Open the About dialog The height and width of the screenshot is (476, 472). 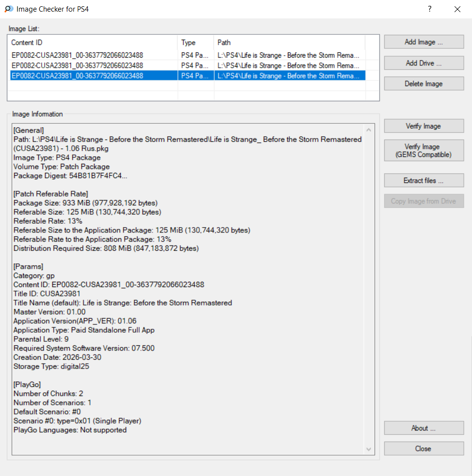[424, 428]
